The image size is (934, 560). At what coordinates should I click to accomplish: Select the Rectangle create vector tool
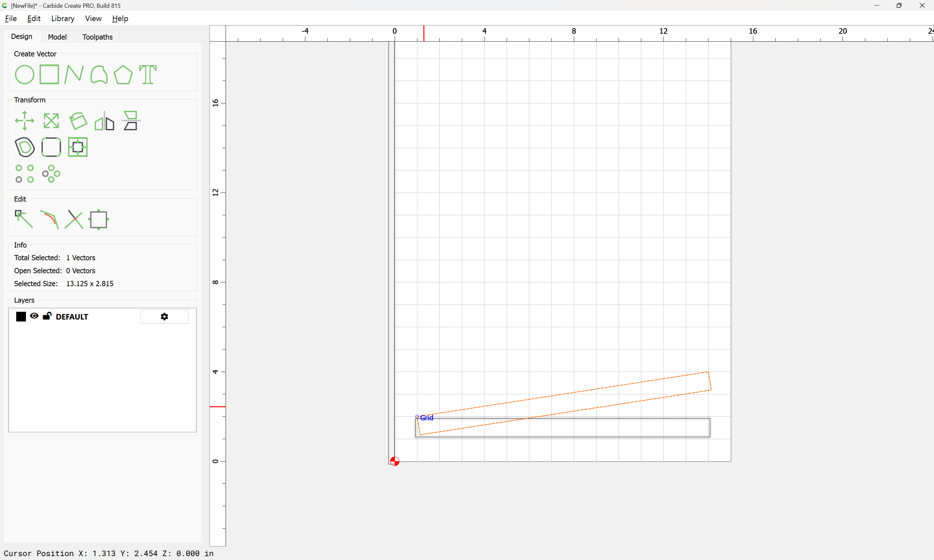click(49, 74)
